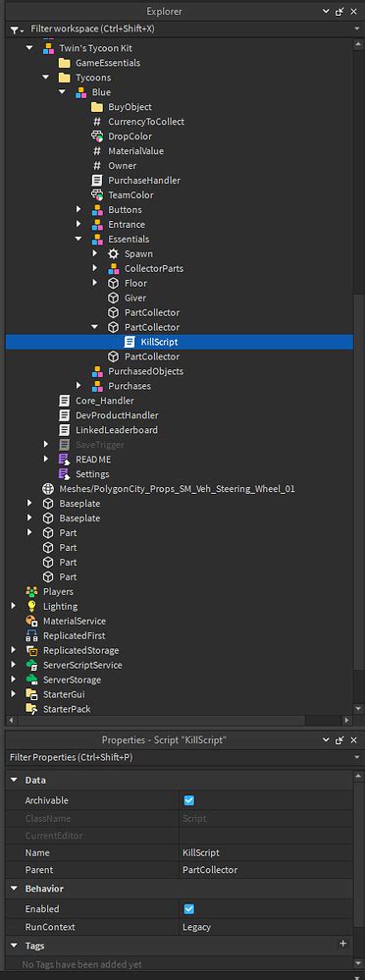Click the KillScript script icon
365x980 pixels.
point(129,342)
